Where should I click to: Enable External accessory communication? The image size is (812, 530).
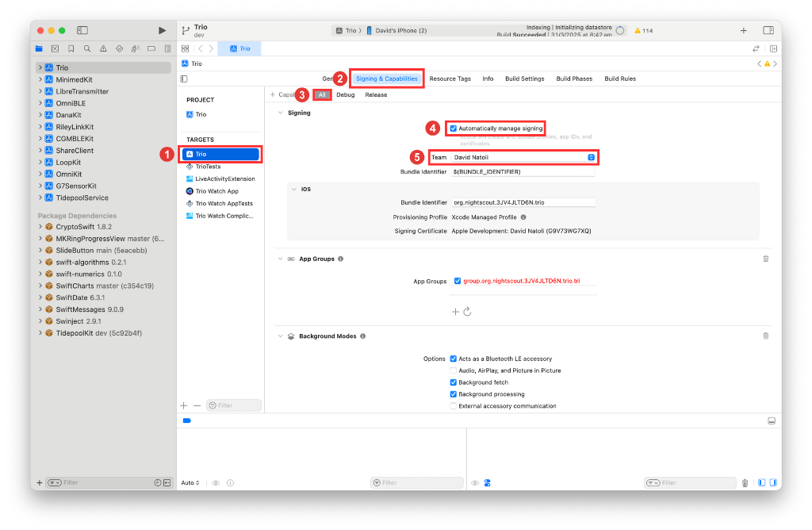click(453, 406)
